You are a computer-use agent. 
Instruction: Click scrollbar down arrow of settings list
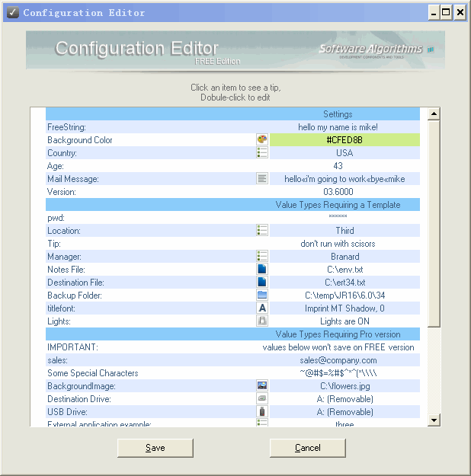[434, 420]
